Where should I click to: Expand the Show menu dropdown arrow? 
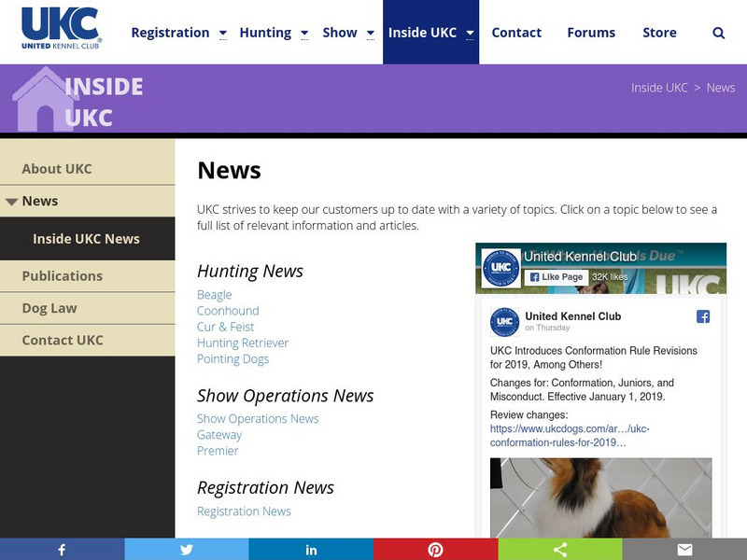point(370,34)
